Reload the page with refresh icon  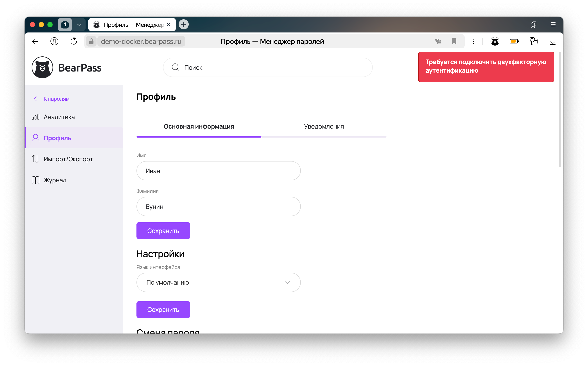(x=73, y=41)
